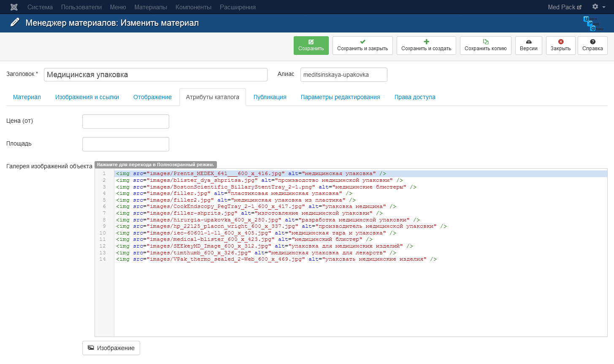Click the fullscreen mode hint label
This screenshot has width=614, height=364.
tap(155, 164)
